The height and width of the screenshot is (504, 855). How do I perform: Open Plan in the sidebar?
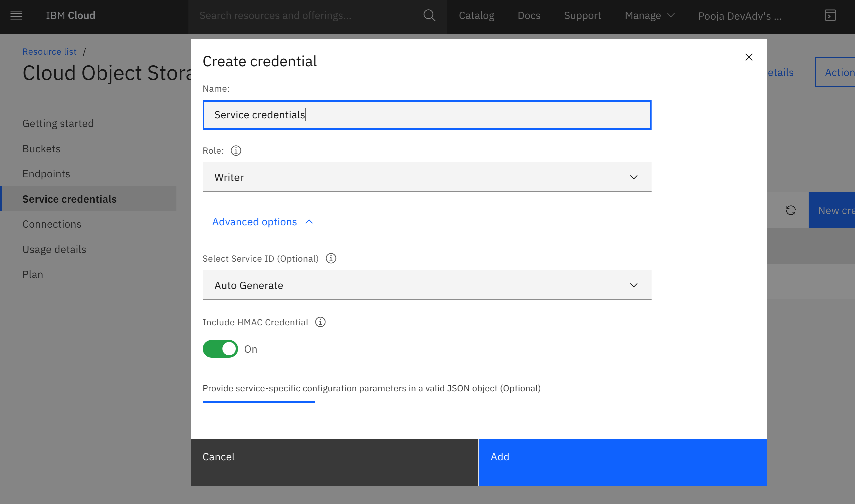33,274
